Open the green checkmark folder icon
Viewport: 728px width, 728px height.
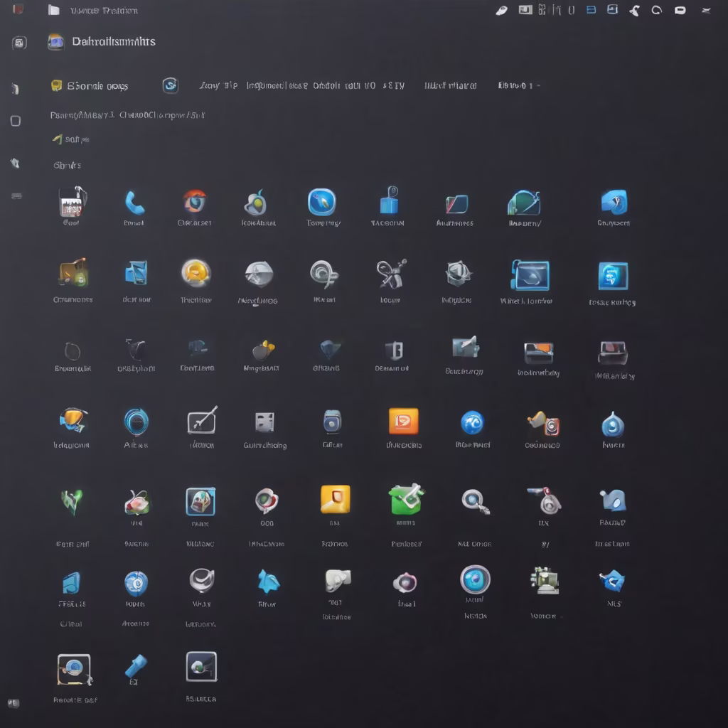[406, 499]
